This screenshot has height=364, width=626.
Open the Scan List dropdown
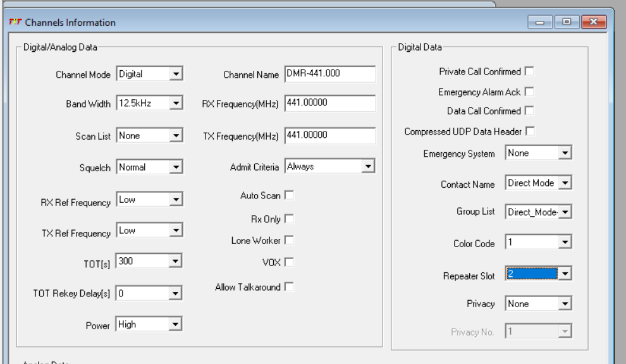pos(176,136)
